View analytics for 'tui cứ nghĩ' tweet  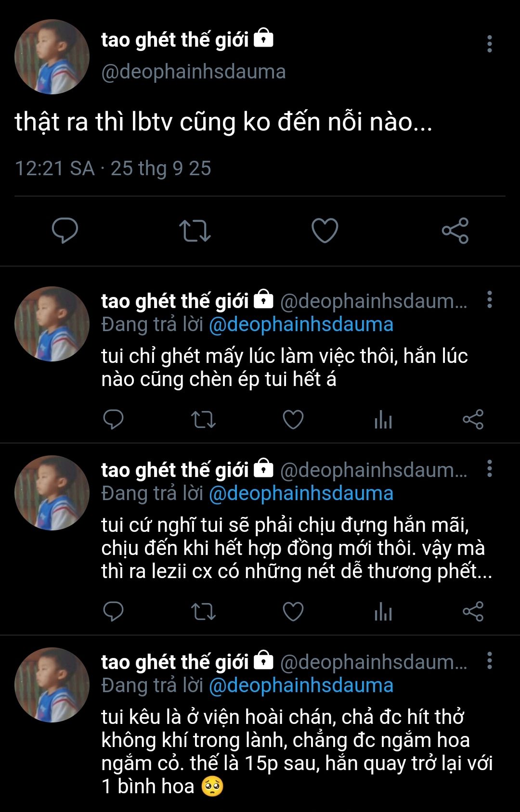click(383, 612)
